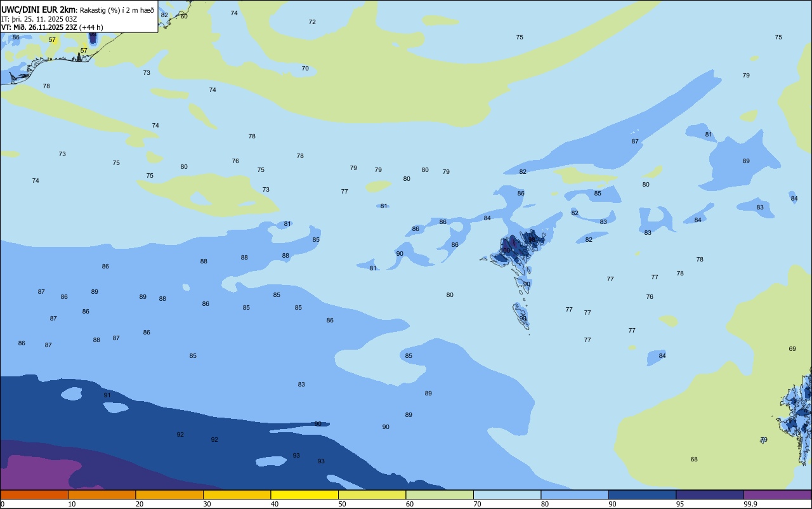Select the amber 20–30 legend swatch
The image size is (812, 509).
pos(169,494)
